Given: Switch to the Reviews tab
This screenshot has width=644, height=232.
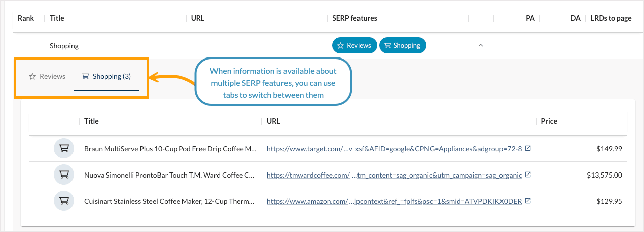Looking at the screenshot, I should tap(47, 77).
